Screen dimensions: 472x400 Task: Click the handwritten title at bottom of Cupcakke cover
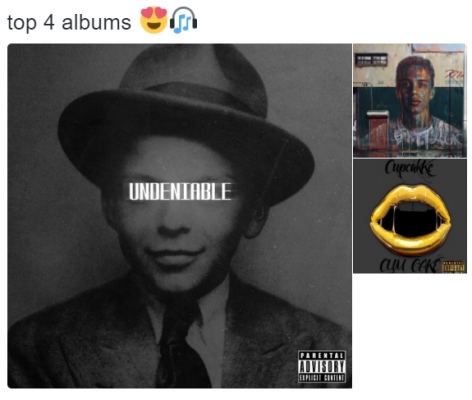tap(410, 265)
